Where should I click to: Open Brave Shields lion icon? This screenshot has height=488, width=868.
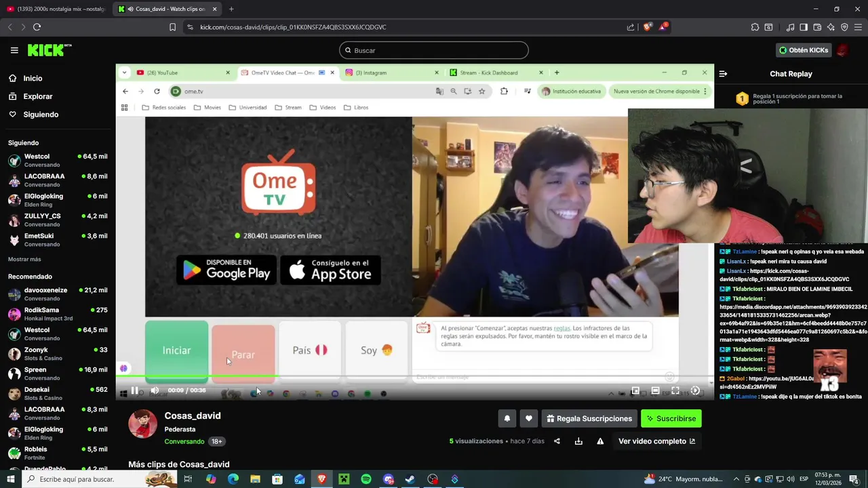tap(648, 27)
